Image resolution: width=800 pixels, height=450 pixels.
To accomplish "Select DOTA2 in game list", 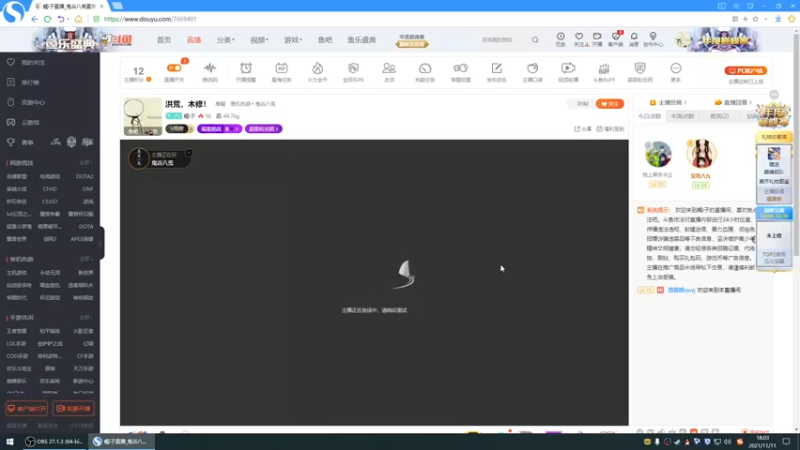I will [84, 177].
